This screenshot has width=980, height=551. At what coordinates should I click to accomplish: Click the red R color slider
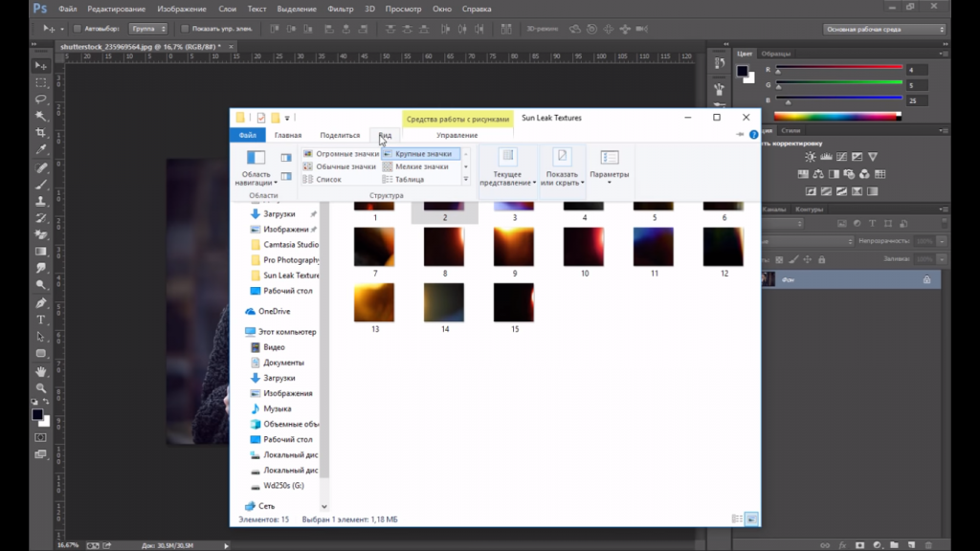point(839,68)
